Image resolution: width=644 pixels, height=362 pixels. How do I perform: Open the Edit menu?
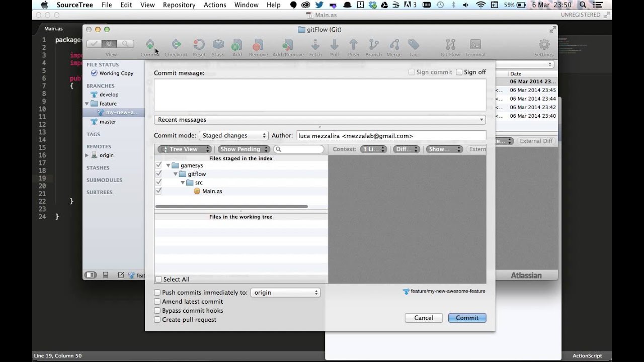pos(126,5)
